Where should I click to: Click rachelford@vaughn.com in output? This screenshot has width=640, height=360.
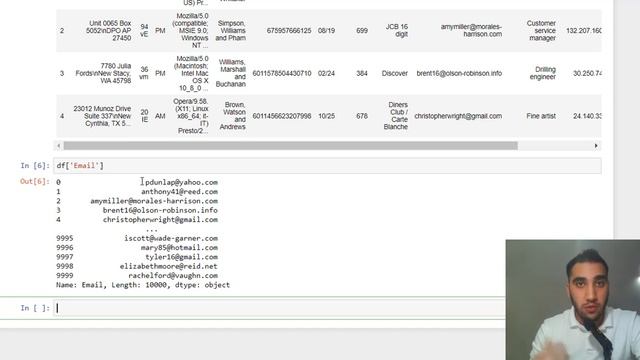pyautogui.click(x=173, y=276)
